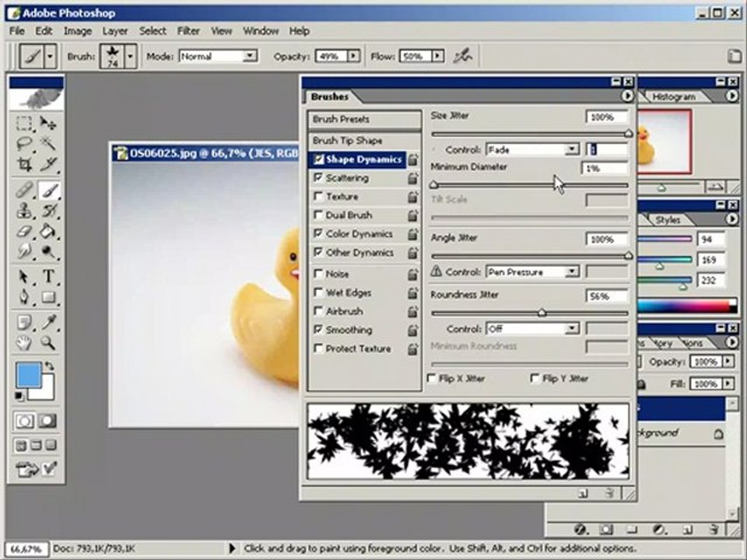Check the Flip Y Jitter box
Viewport: 747px width, 560px height.
click(x=535, y=379)
